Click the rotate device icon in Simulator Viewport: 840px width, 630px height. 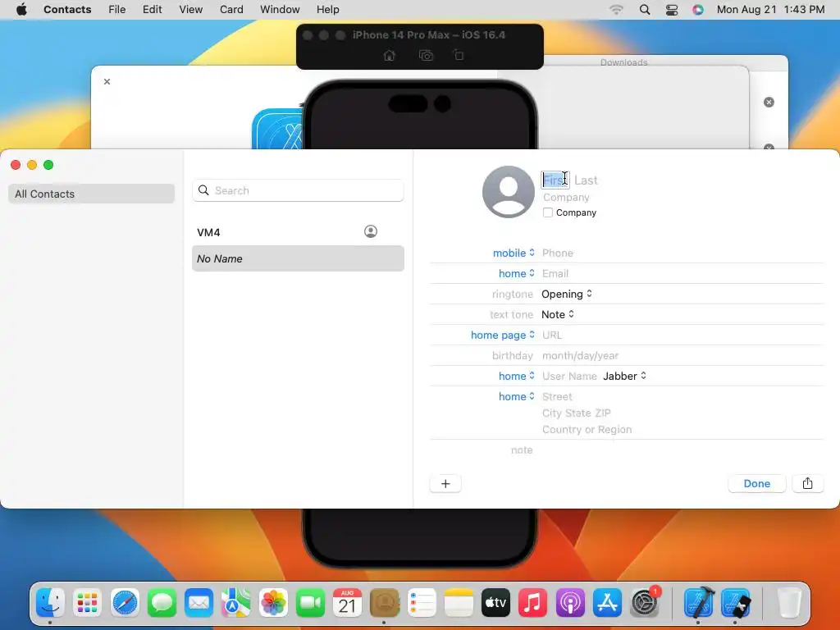click(459, 55)
